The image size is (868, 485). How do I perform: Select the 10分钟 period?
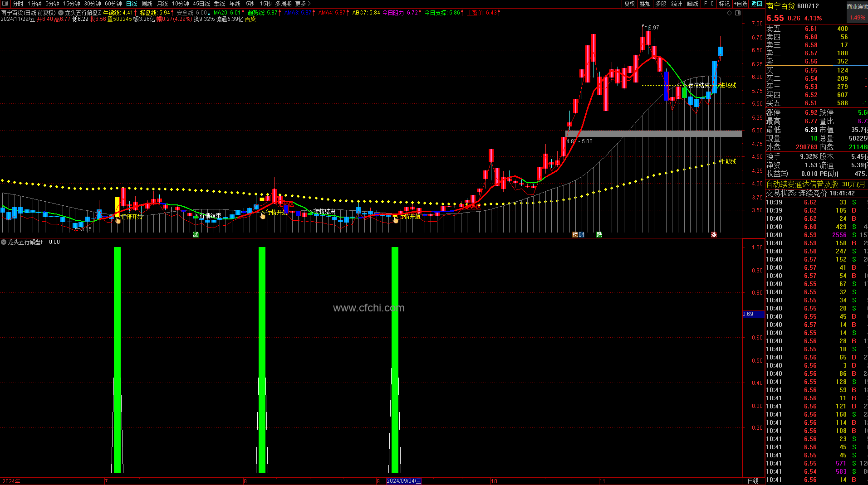click(181, 4)
